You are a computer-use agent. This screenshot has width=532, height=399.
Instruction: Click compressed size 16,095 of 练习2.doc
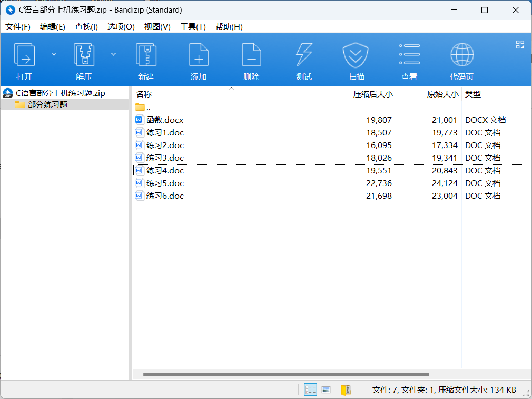tap(379, 145)
